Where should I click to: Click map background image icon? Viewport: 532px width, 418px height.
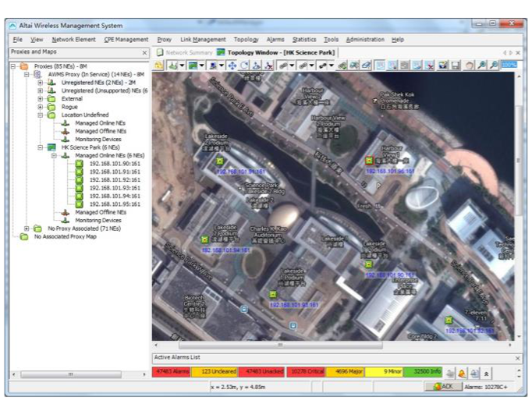(x=193, y=66)
